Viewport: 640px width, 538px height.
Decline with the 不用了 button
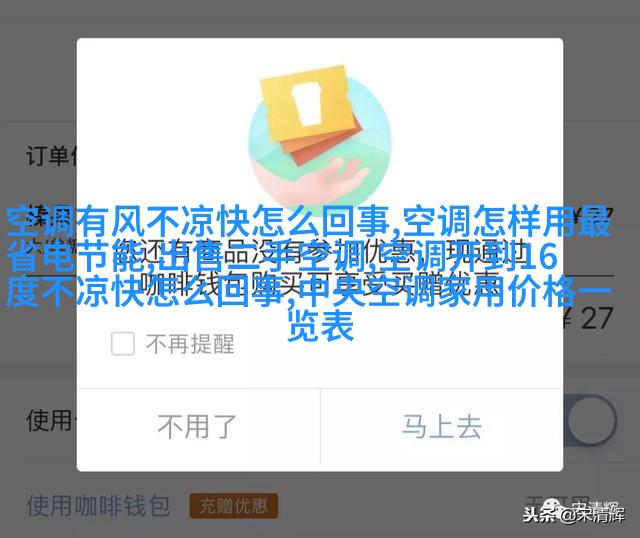[x=198, y=427]
